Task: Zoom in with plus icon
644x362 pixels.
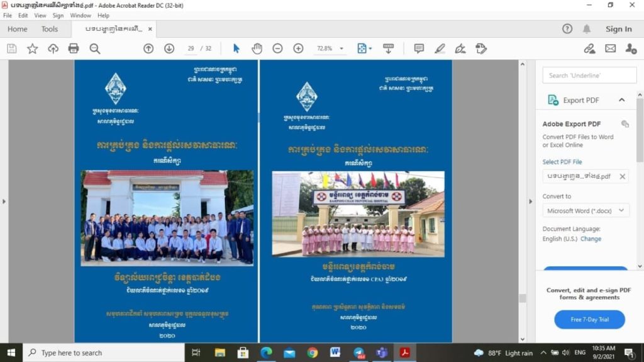Action: (x=299, y=48)
